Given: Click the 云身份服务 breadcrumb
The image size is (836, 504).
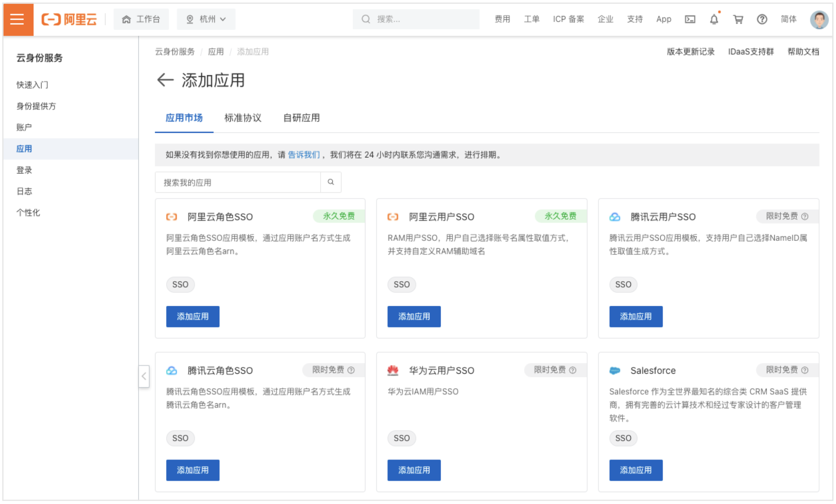Looking at the screenshot, I should pyautogui.click(x=174, y=52).
